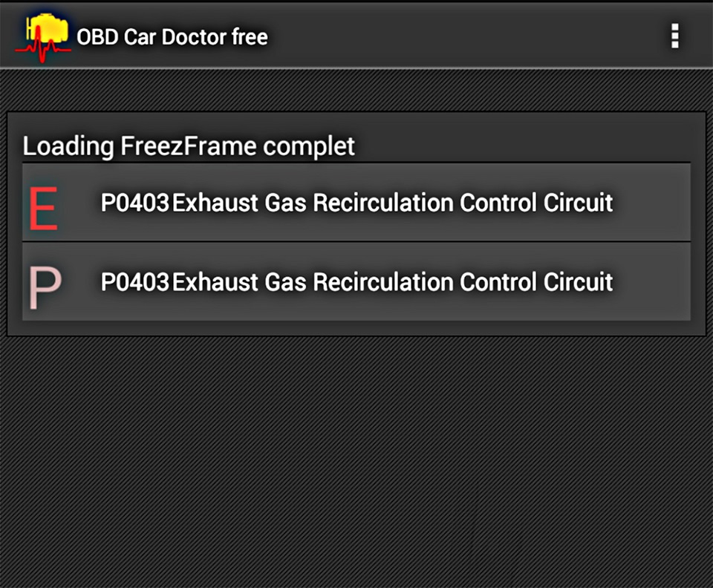713x588 pixels.
Task: Click the Exhaust Gas Recirculation description in the E row
Action: (x=393, y=203)
